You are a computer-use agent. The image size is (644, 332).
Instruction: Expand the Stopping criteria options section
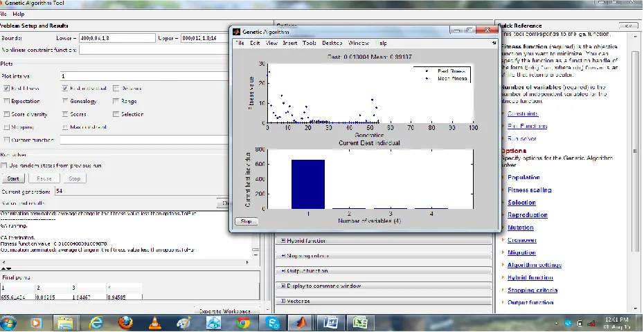pos(283,256)
